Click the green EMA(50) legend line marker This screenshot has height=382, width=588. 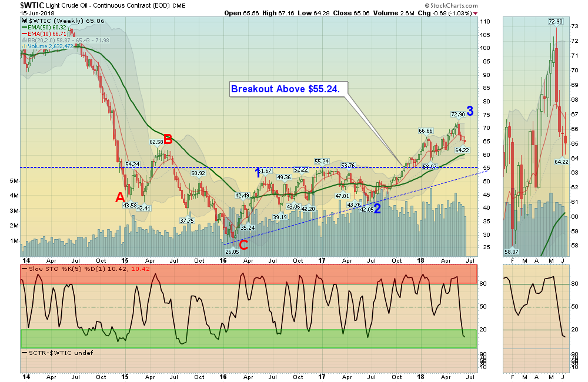[x=24, y=28]
